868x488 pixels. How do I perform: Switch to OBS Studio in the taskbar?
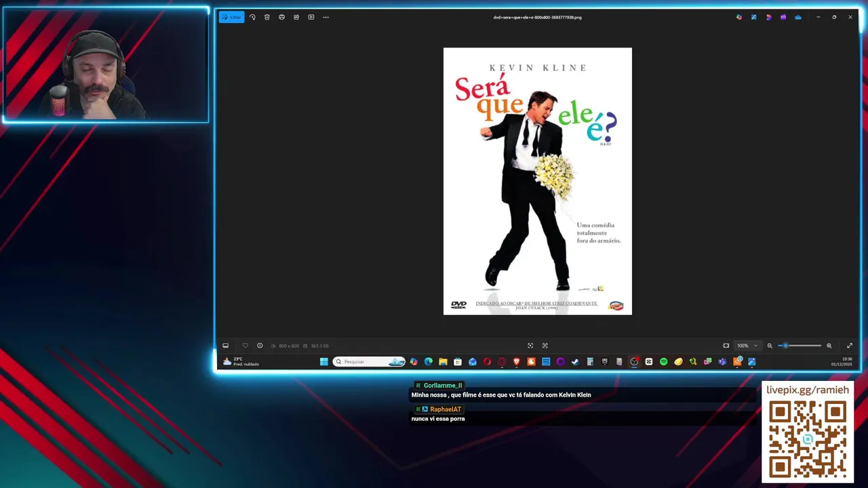pyautogui.click(x=634, y=361)
